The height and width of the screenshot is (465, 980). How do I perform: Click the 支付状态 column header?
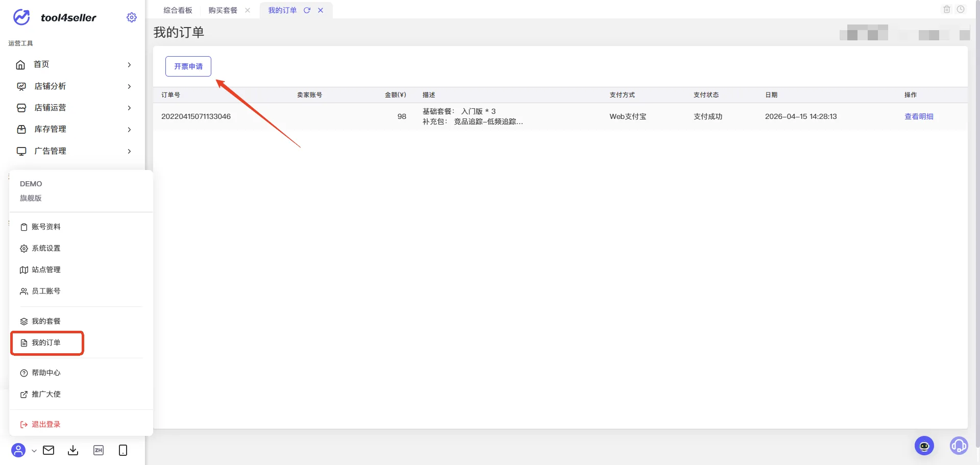(706, 95)
